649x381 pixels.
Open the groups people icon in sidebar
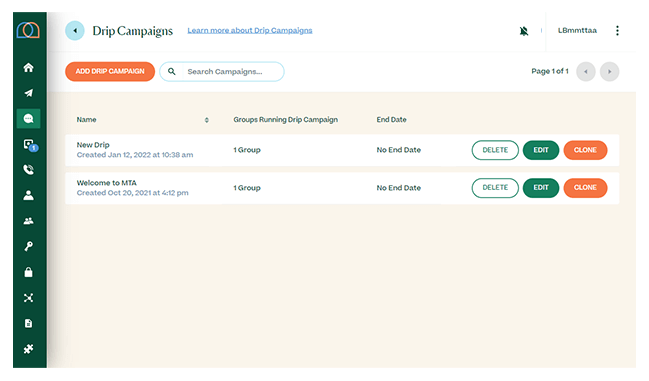pyautogui.click(x=28, y=221)
